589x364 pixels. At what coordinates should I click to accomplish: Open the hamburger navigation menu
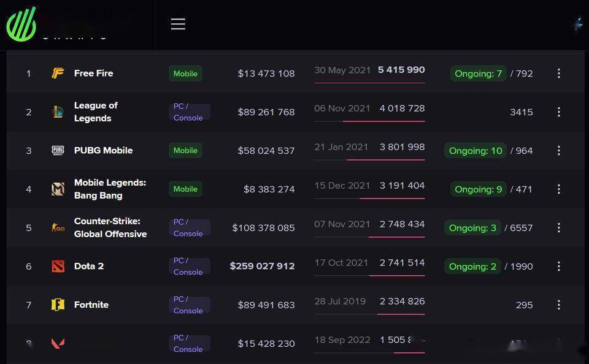pyautogui.click(x=178, y=24)
